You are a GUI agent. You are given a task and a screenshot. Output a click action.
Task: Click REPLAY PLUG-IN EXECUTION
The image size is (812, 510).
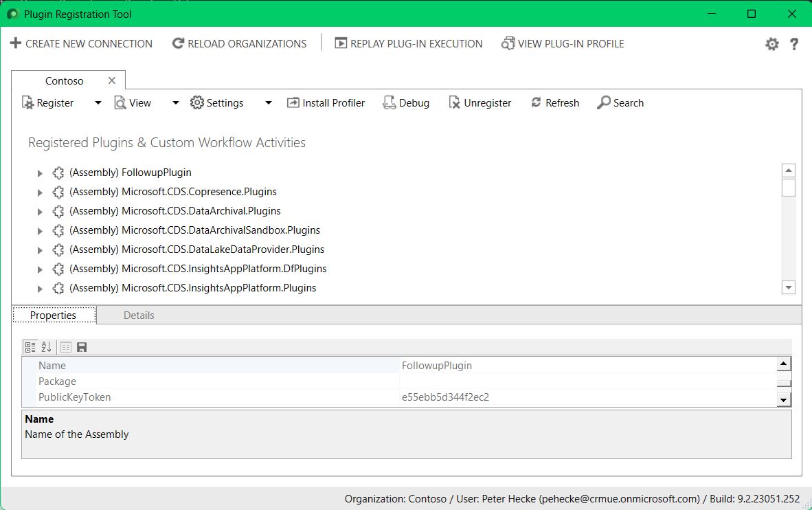(408, 43)
